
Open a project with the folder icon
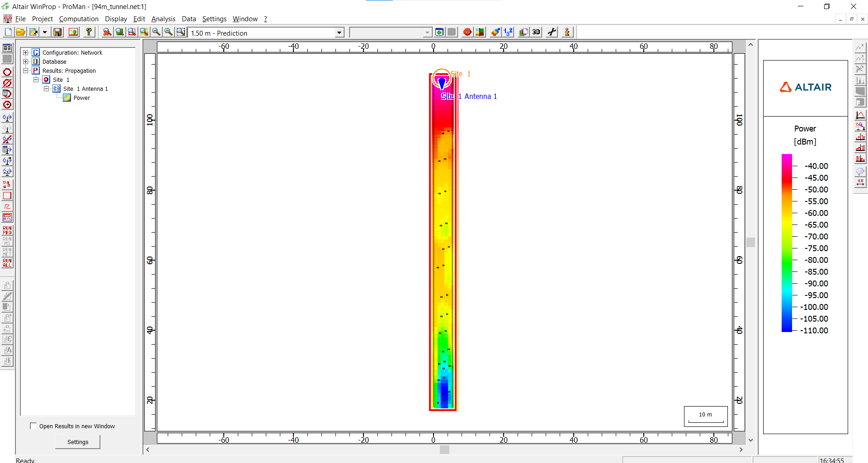[21, 32]
